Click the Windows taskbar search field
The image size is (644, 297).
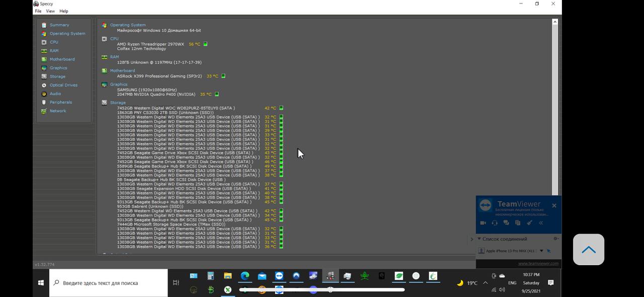109,283
